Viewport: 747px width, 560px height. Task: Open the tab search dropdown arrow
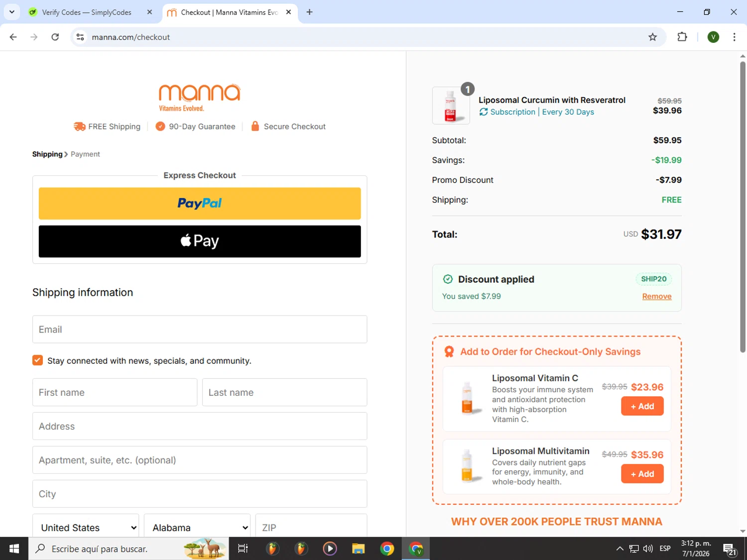(12, 12)
